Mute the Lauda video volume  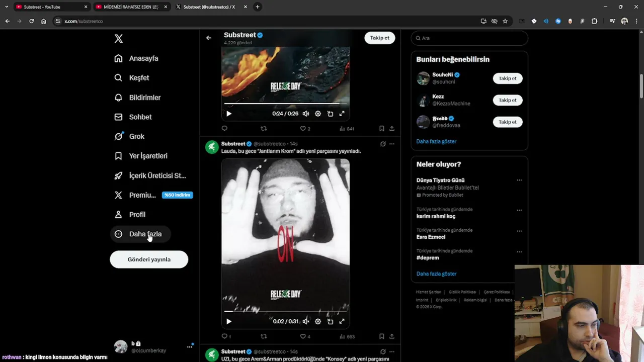[x=305, y=321]
